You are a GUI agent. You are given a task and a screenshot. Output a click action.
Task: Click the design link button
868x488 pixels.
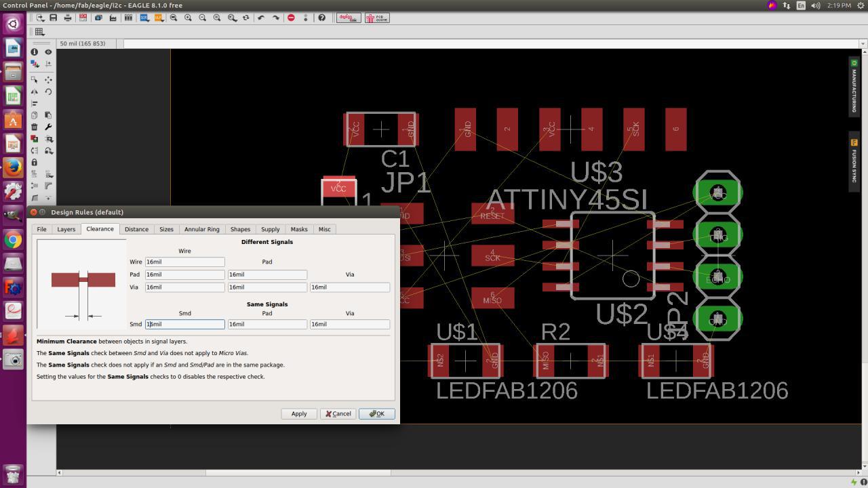click(x=349, y=18)
